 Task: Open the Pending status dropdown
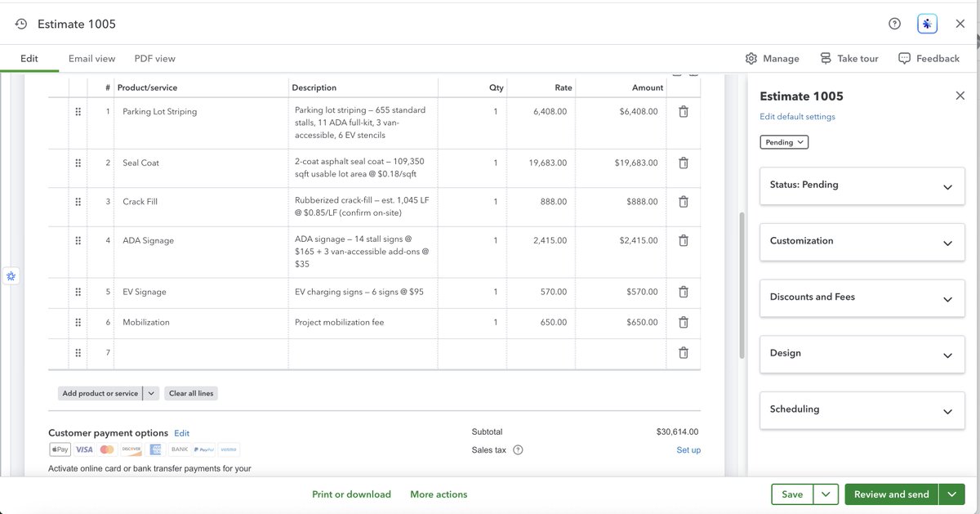[x=784, y=142]
